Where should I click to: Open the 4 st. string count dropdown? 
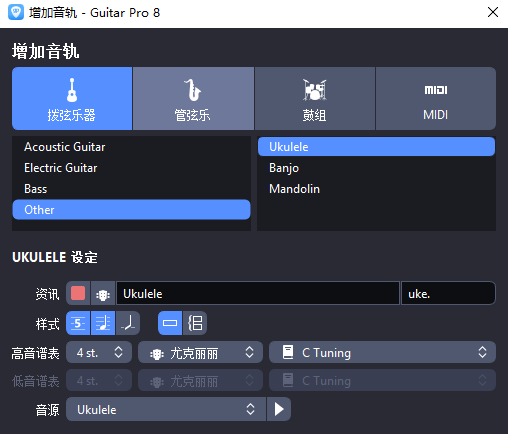coord(99,352)
